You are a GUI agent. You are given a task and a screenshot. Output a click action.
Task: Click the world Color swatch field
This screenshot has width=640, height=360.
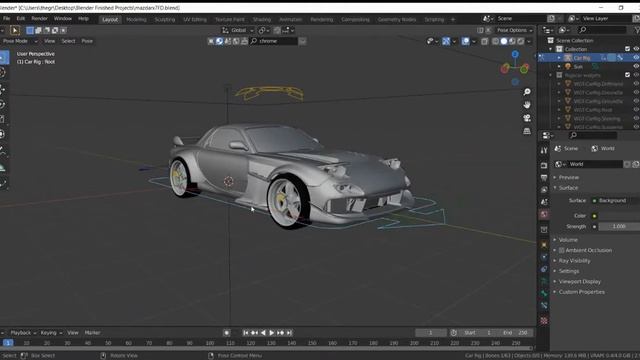619,216
